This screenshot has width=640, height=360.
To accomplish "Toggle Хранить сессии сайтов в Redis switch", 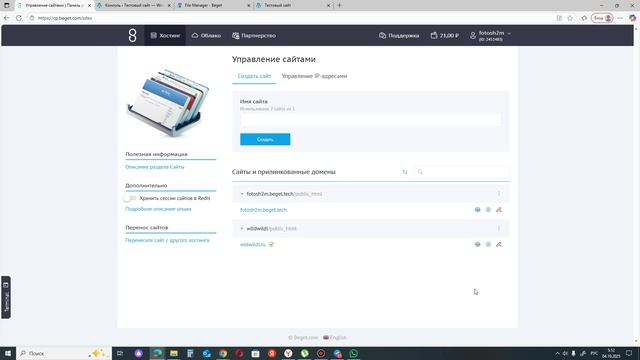I will pos(130,198).
